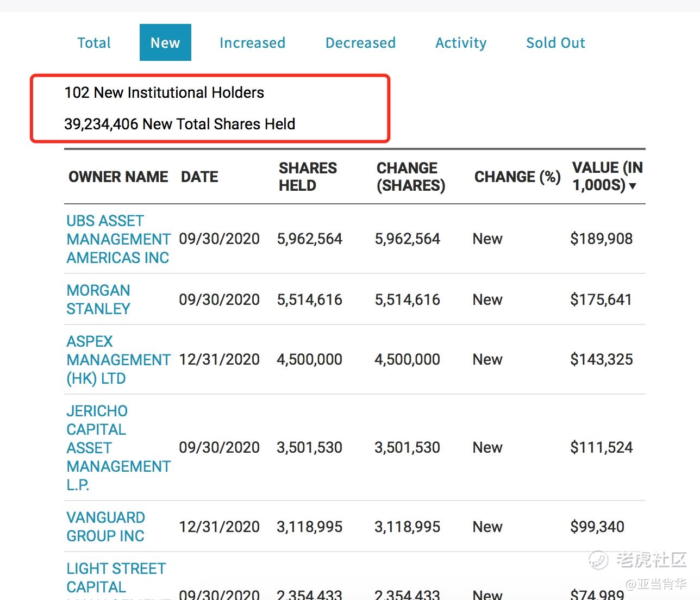Switch to the Activity tab

[461, 43]
